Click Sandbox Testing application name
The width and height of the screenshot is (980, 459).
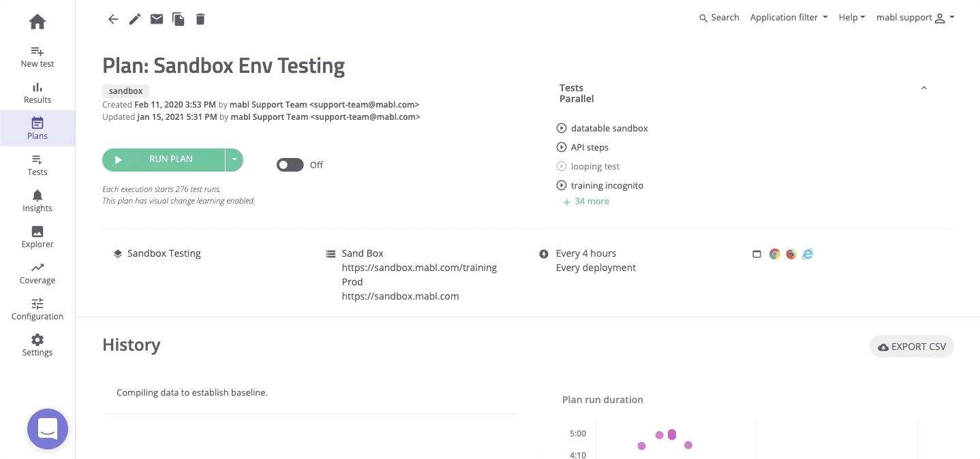coord(164,253)
